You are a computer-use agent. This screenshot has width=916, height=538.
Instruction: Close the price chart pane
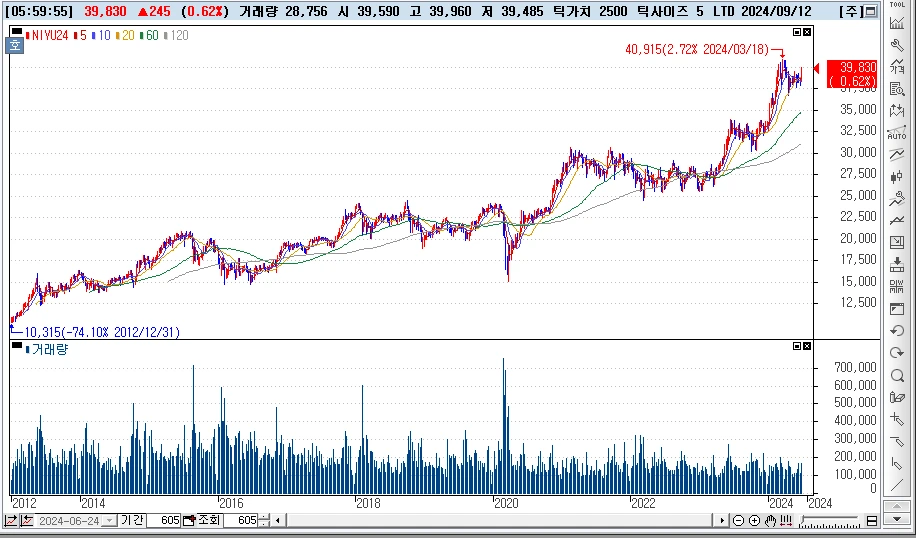(x=807, y=32)
